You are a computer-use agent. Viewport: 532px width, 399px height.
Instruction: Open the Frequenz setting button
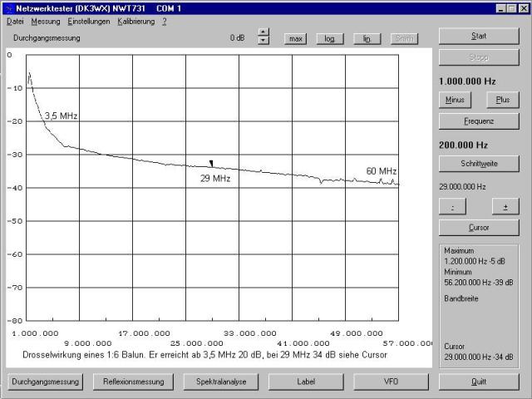479,121
